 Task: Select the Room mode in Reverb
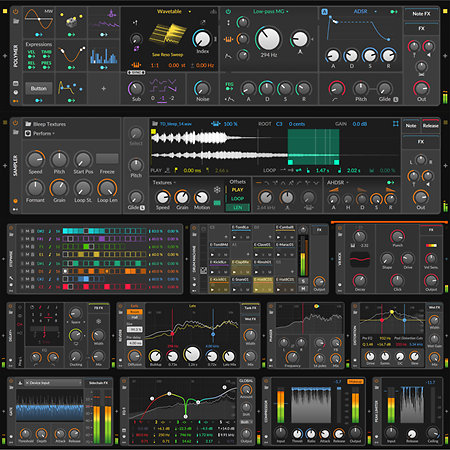pyautogui.click(x=134, y=312)
